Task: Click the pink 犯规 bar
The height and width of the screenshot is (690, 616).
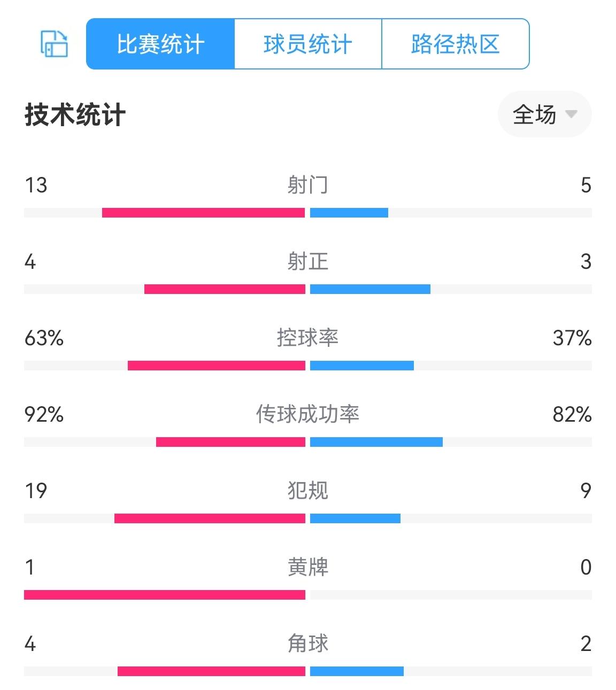Action: point(210,518)
